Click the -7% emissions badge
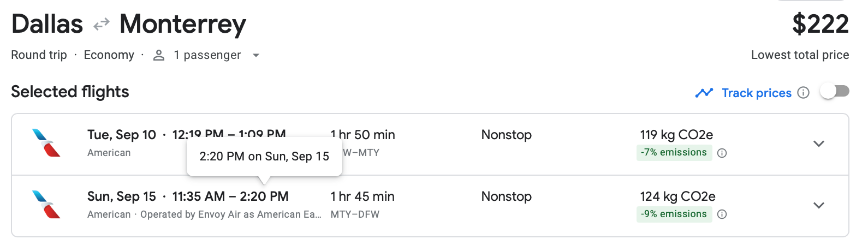The height and width of the screenshot is (251, 868). click(x=674, y=153)
